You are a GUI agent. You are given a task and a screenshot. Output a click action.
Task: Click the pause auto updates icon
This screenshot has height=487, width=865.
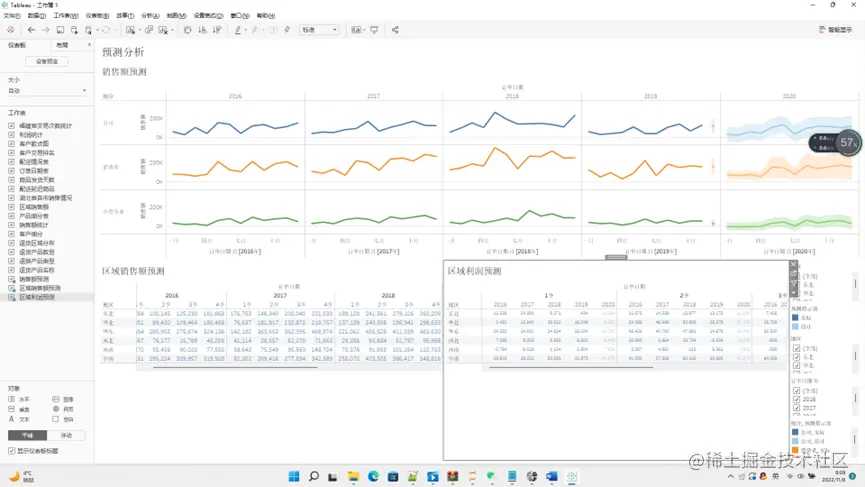pyautogui.click(x=88, y=30)
